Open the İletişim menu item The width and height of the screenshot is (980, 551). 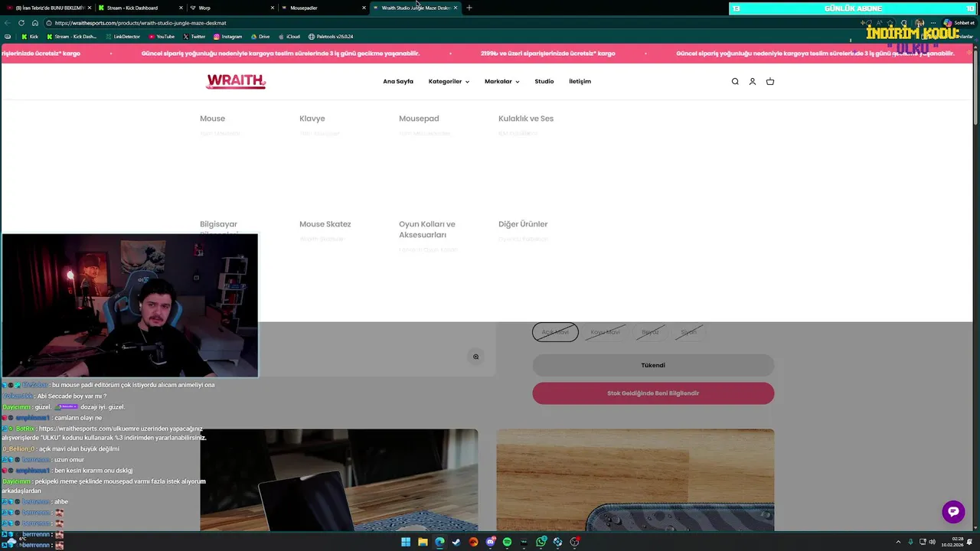(580, 81)
